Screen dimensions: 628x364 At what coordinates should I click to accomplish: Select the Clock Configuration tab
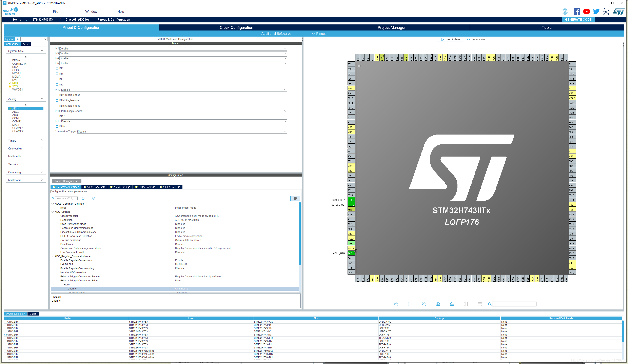[236, 27]
